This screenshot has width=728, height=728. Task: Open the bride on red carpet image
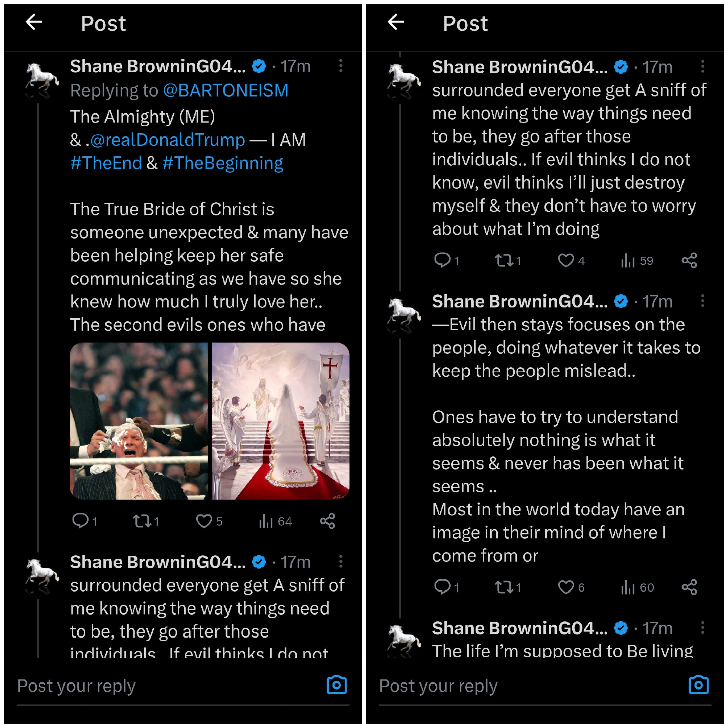(x=280, y=421)
